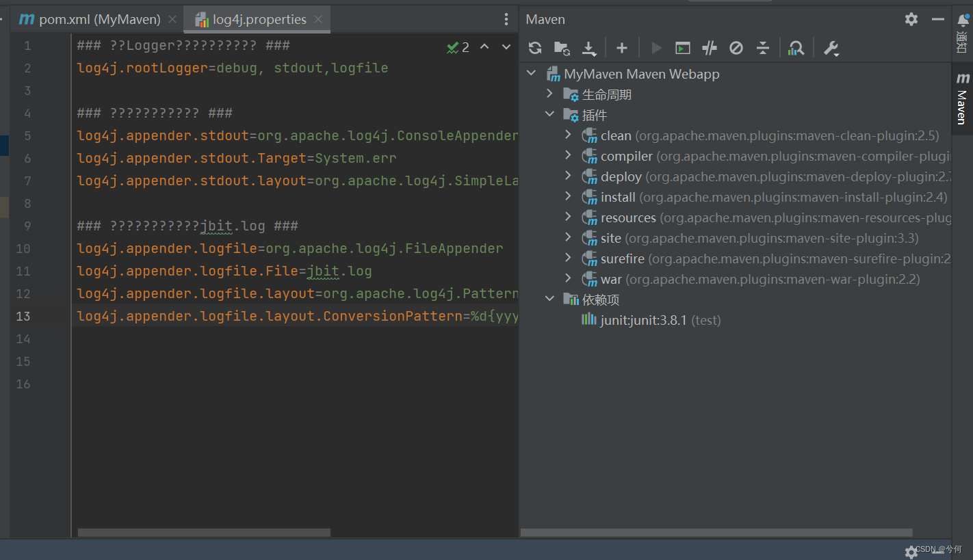This screenshot has width=973, height=560.
Task: Show Maven dependencies diagram icon
Action: click(x=796, y=48)
